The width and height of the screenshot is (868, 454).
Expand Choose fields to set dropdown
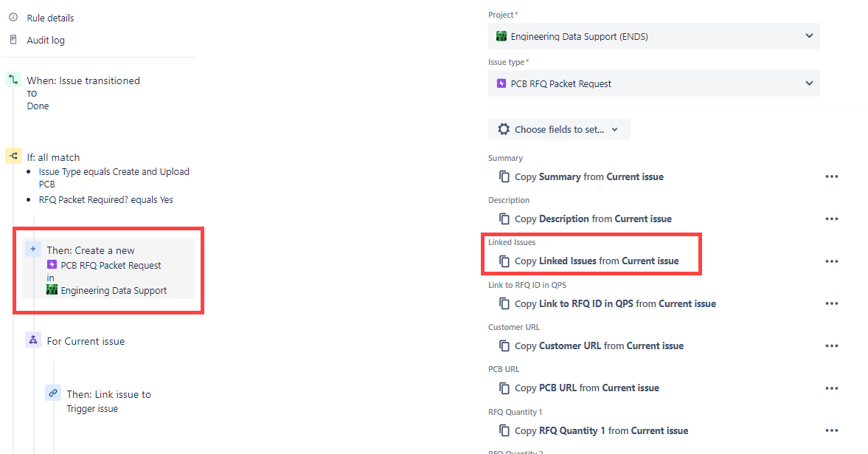(x=559, y=129)
